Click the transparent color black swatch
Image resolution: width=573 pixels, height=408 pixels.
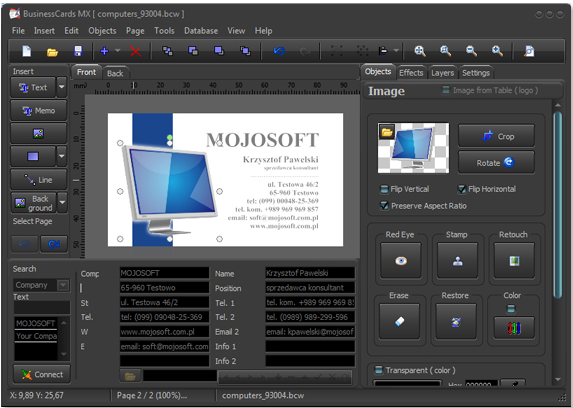pyautogui.click(x=407, y=383)
